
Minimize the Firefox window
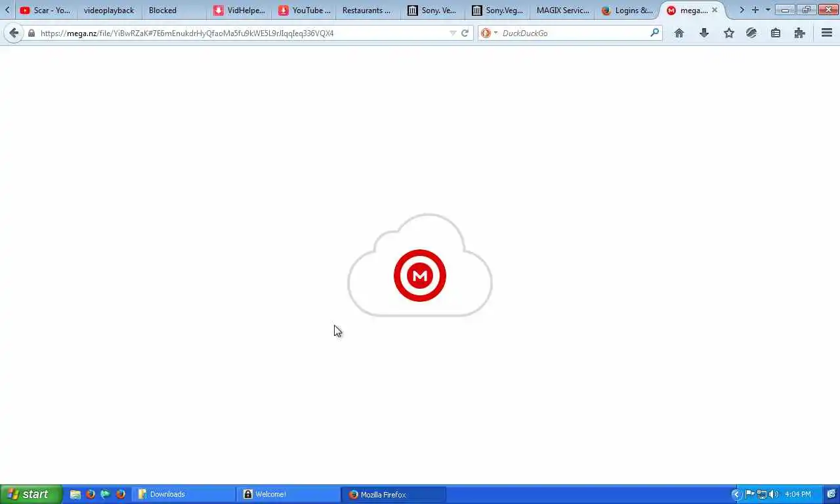pyautogui.click(x=785, y=10)
